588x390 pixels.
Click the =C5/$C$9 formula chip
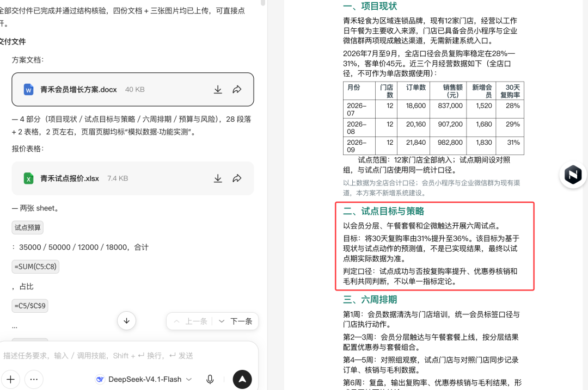30,306
